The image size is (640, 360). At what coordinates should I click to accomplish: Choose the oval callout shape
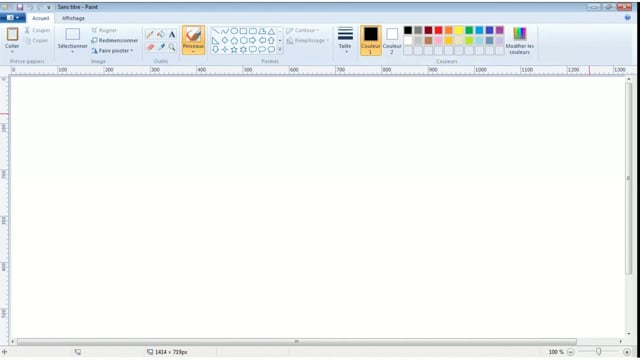click(262, 50)
